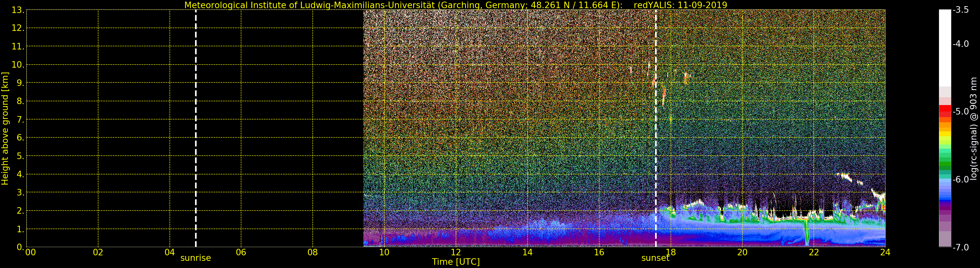980x268 pixels.
Task: Click the colorbar label '-3.5'
Action: click(961, 10)
